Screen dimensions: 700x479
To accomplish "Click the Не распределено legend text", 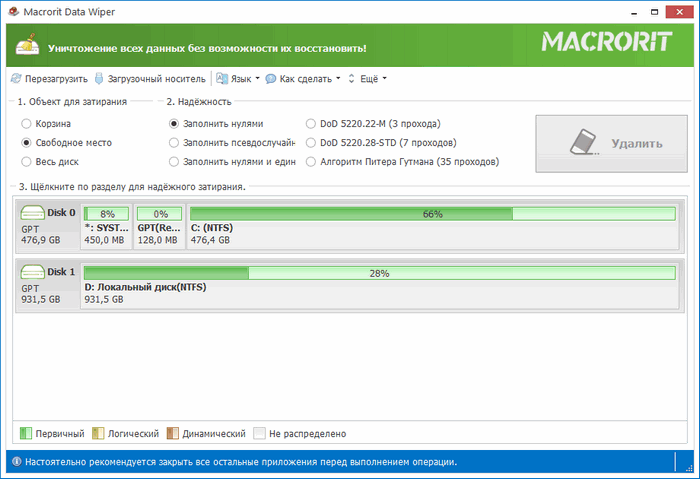I will 308,433.
